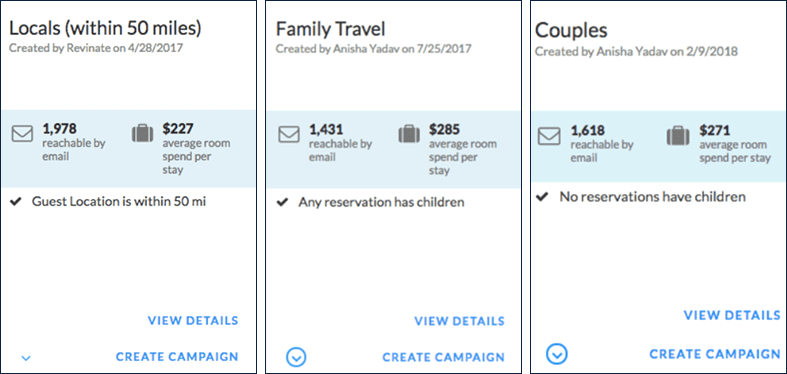Click the envelope icon in Family Travel card
The width and height of the screenshot is (787, 374).
coord(289,134)
